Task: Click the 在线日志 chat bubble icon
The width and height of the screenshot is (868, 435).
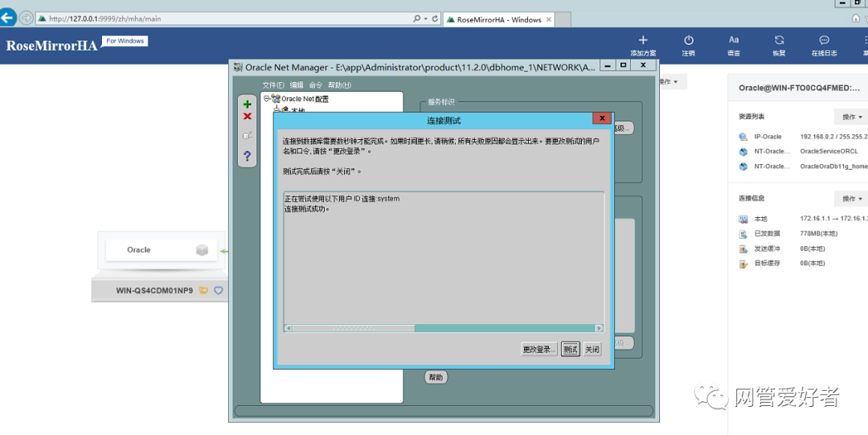Action: point(825,40)
